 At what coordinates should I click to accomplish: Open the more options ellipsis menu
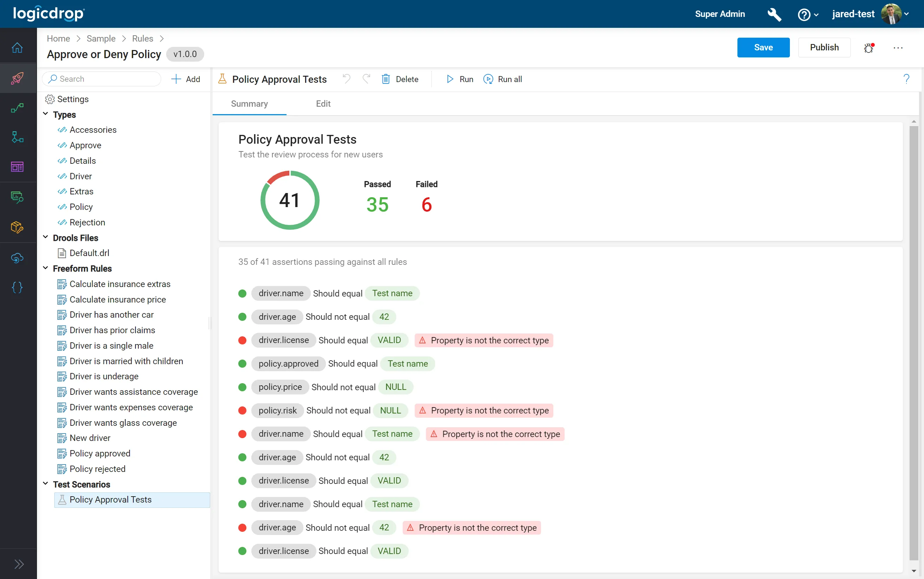coord(898,48)
